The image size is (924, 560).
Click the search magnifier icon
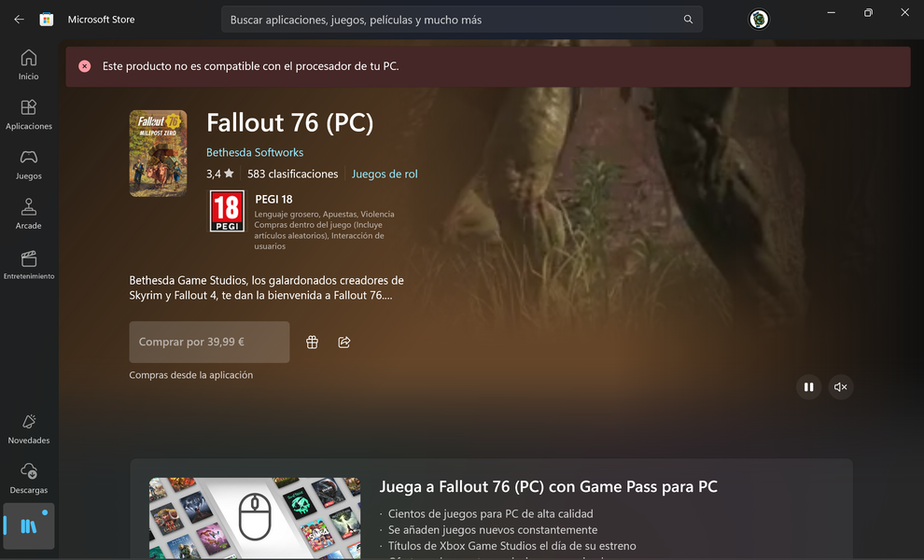coord(688,20)
